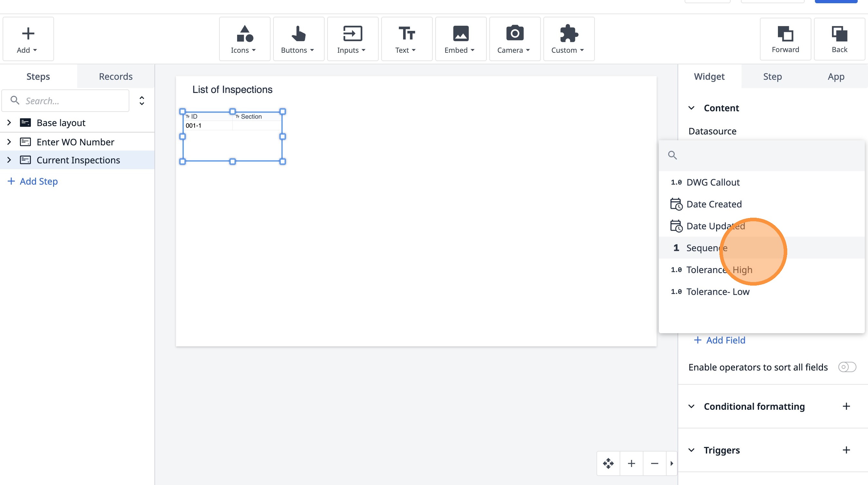Screen dimensions: 868x485
Task: Open the Icons widget menu
Action: coord(244,39)
